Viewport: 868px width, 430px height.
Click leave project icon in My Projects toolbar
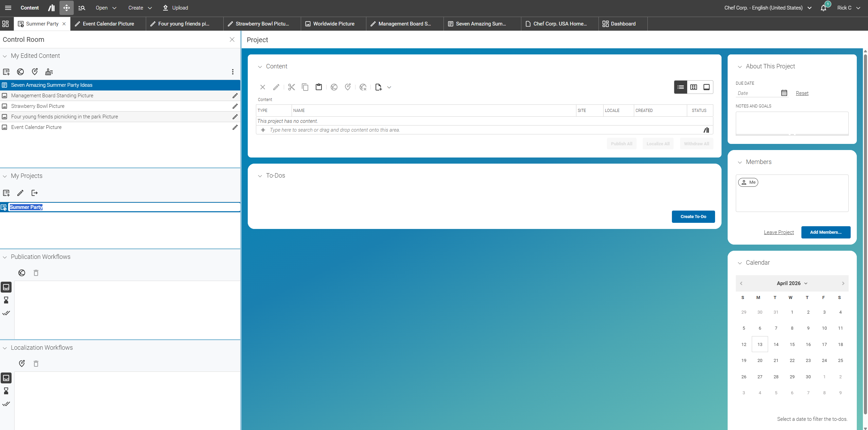34,193
